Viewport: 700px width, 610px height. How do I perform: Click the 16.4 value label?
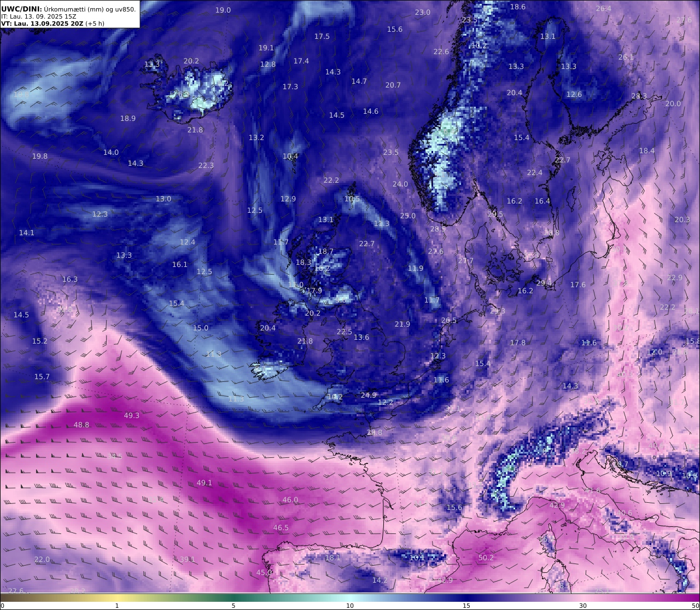[542, 201]
